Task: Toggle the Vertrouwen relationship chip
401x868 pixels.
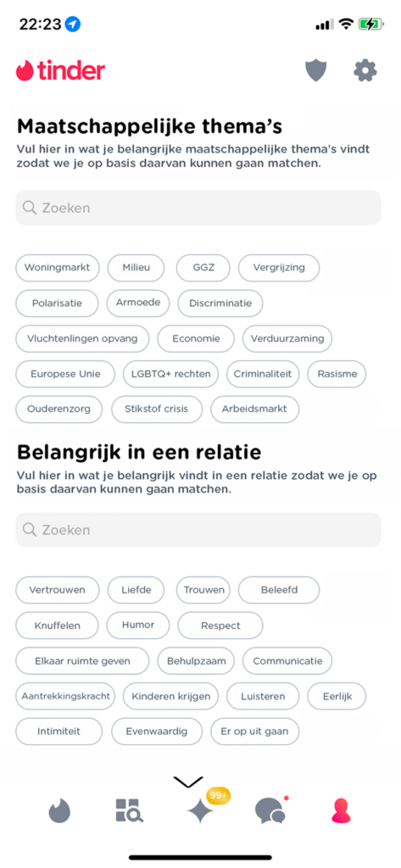Action: pos(57,590)
